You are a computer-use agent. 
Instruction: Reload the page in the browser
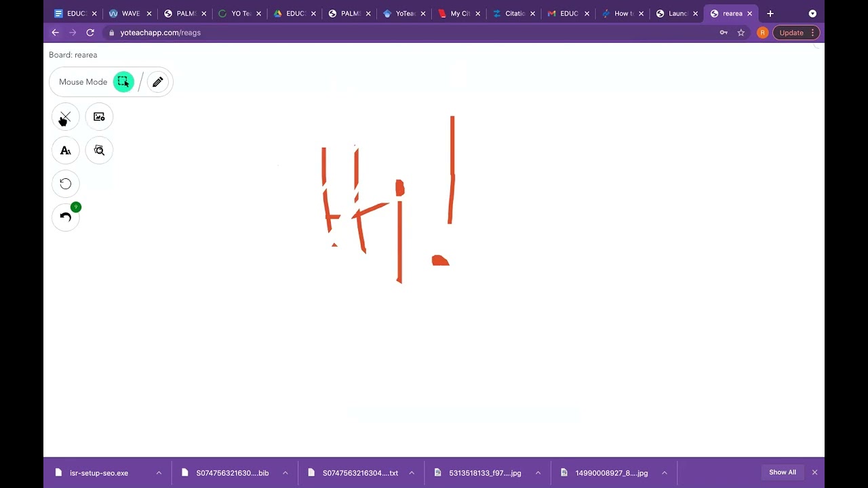(90, 33)
